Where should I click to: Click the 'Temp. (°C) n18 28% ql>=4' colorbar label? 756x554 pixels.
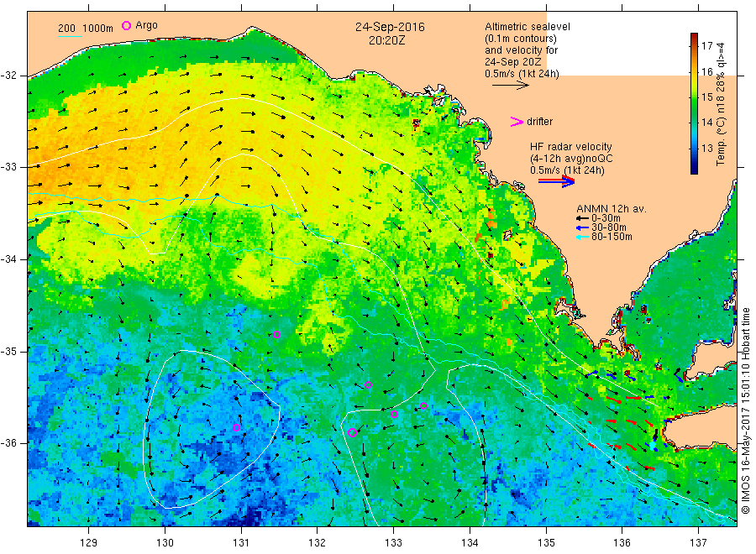721,104
